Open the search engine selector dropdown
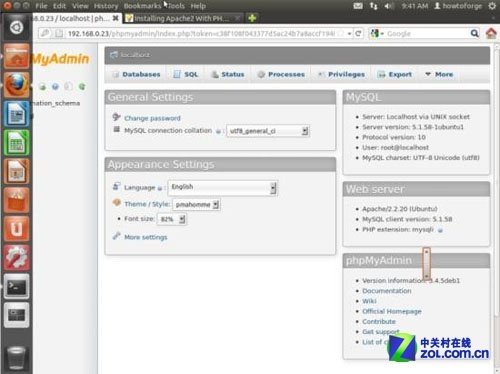Image resolution: width=500 pixels, height=374 pixels. pyautogui.click(x=377, y=33)
